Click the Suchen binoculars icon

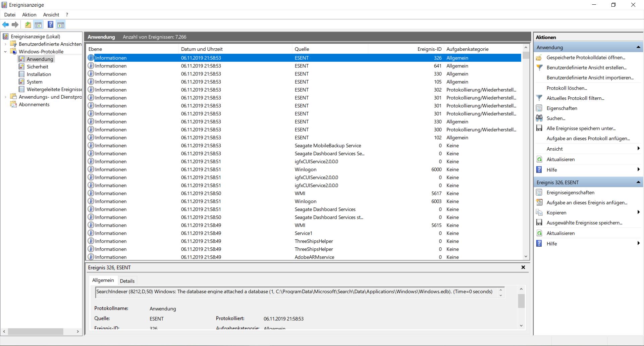point(539,118)
